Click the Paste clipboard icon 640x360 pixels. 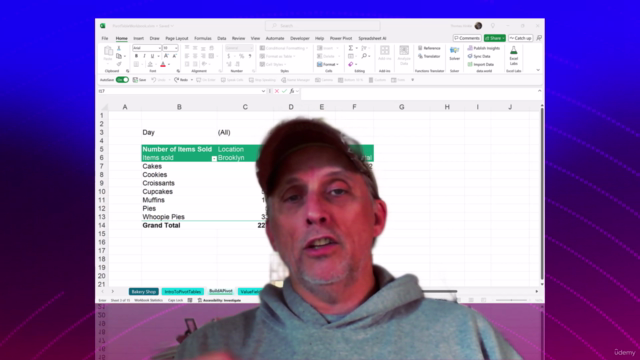[x=108, y=51]
